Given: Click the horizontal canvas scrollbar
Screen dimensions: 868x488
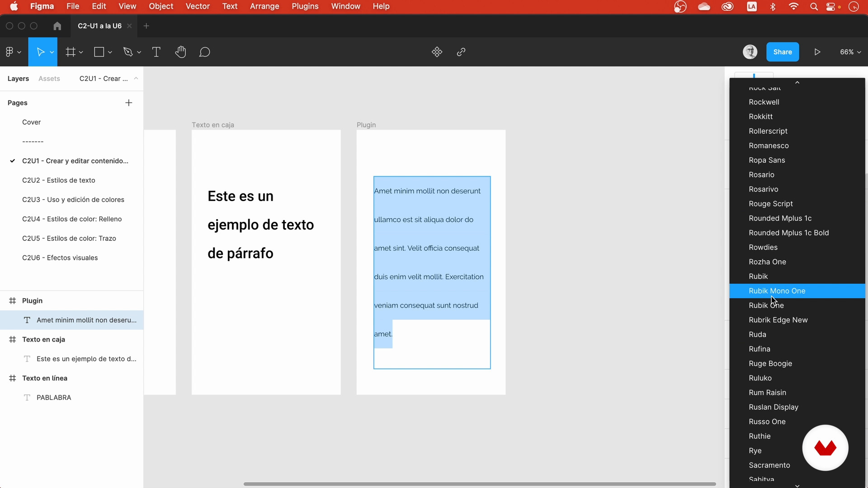Looking at the screenshot, I should tap(480, 484).
